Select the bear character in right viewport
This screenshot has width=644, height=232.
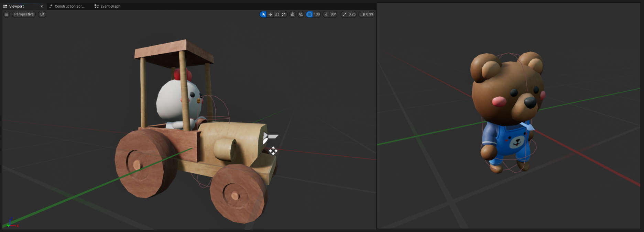click(x=508, y=110)
